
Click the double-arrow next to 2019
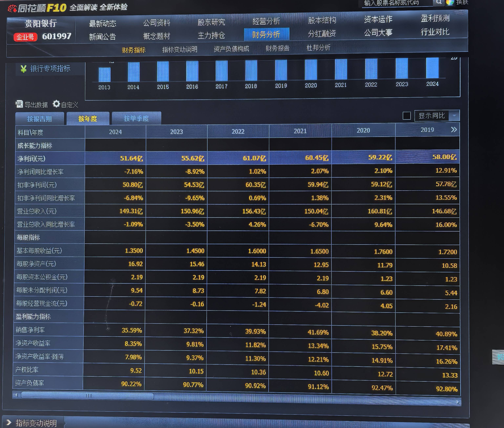click(454, 130)
